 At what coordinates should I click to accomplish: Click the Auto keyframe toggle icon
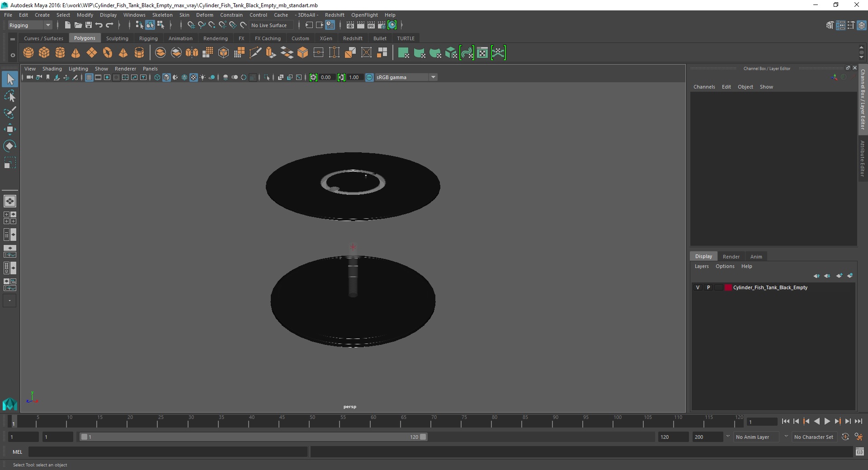tap(845, 437)
